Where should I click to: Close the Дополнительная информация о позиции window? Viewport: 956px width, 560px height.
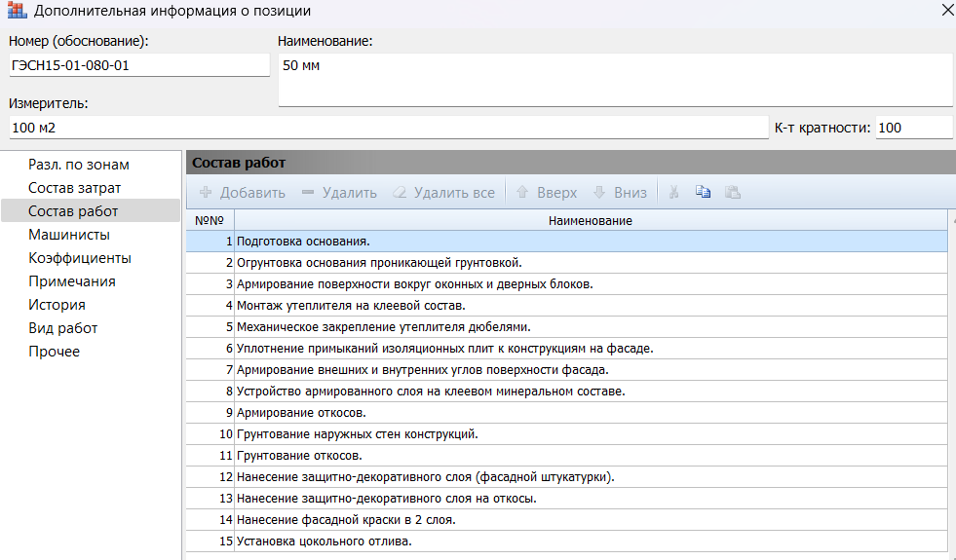947,11
